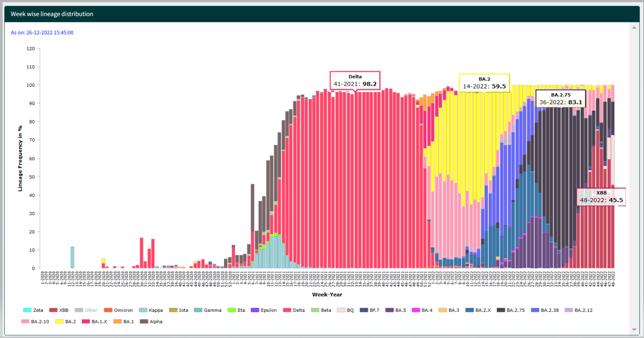Hide the Alpha series via legend

coord(151,321)
